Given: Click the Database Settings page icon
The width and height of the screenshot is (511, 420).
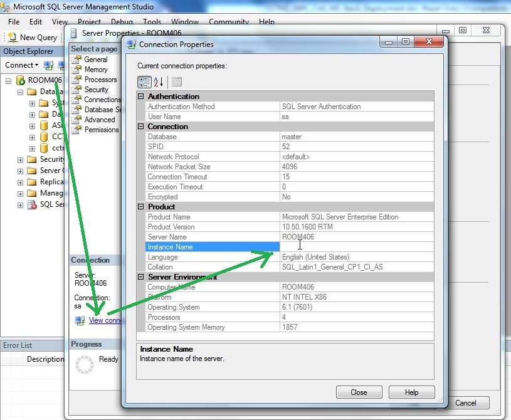Looking at the screenshot, I should (x=76, y=110).
